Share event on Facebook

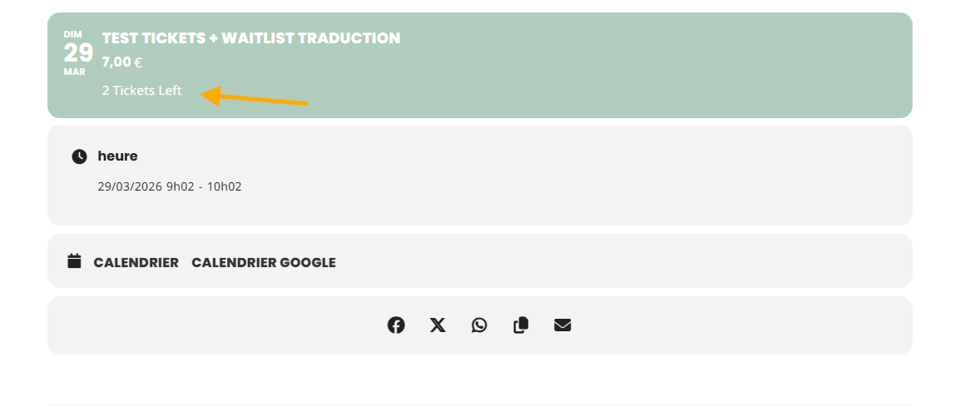pos(396,325)
